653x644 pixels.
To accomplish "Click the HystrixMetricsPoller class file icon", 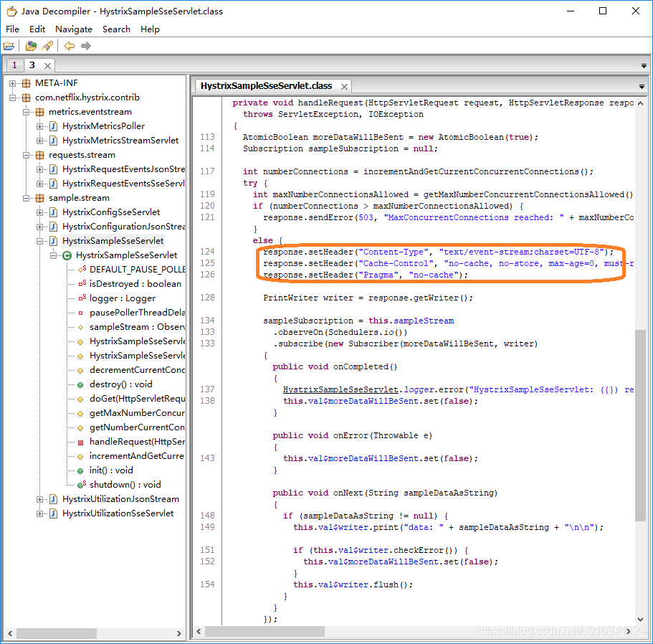I will pos(53,126).
